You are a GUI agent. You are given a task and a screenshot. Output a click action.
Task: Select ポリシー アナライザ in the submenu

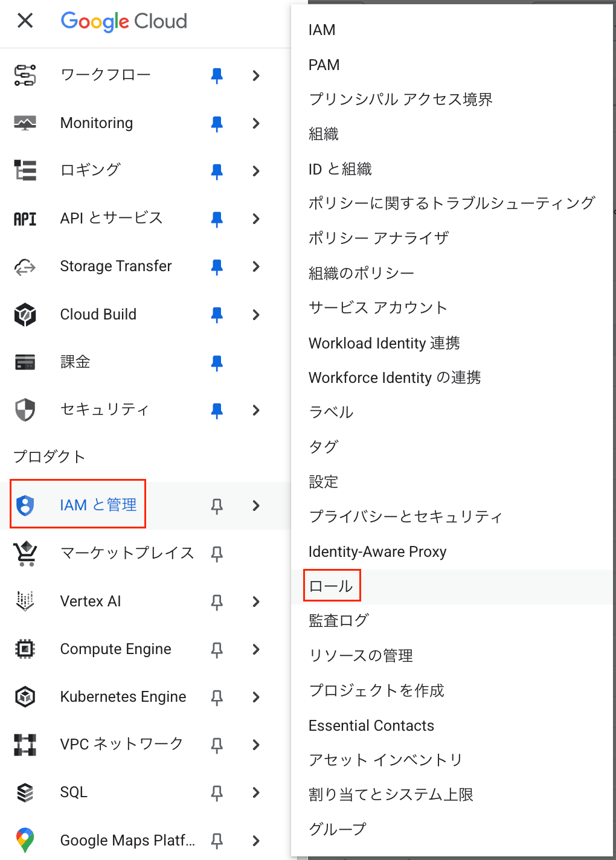(x=379, y=238)
